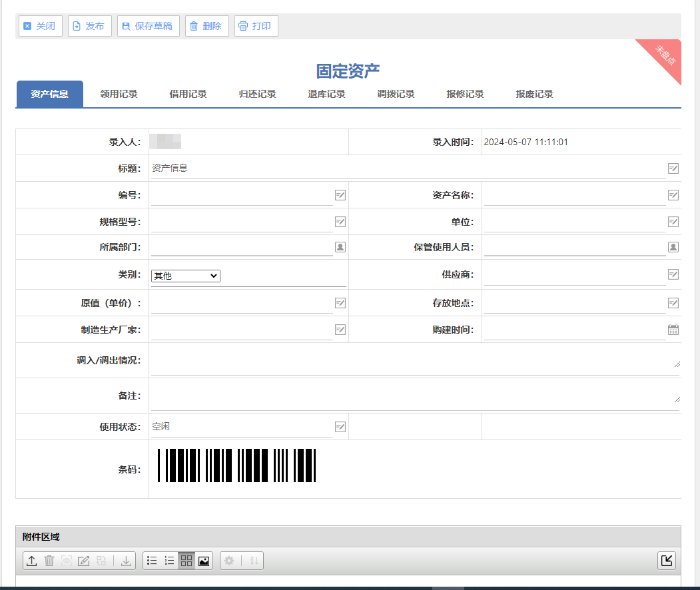Click the asset barcode image
The image size is (700, 590).
(x=236, y=465)
